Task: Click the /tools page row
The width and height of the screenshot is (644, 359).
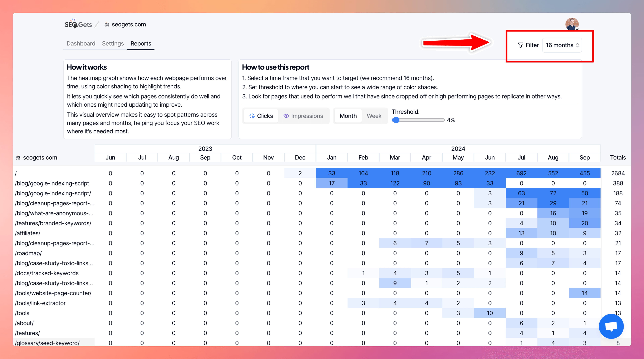Action: click(22, 313)
